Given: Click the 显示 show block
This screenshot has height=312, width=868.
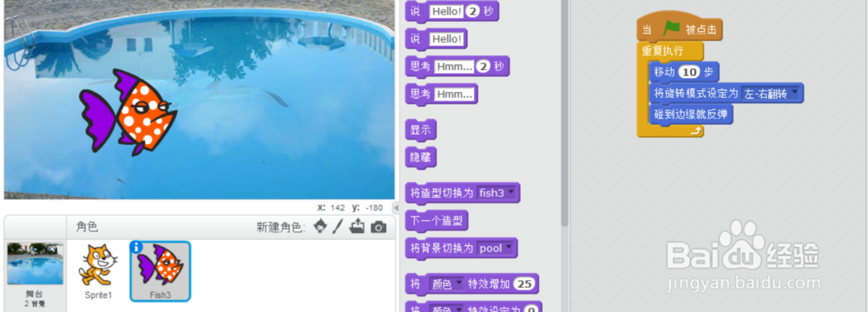Looking at the screenshot, I should pos(421,131).
